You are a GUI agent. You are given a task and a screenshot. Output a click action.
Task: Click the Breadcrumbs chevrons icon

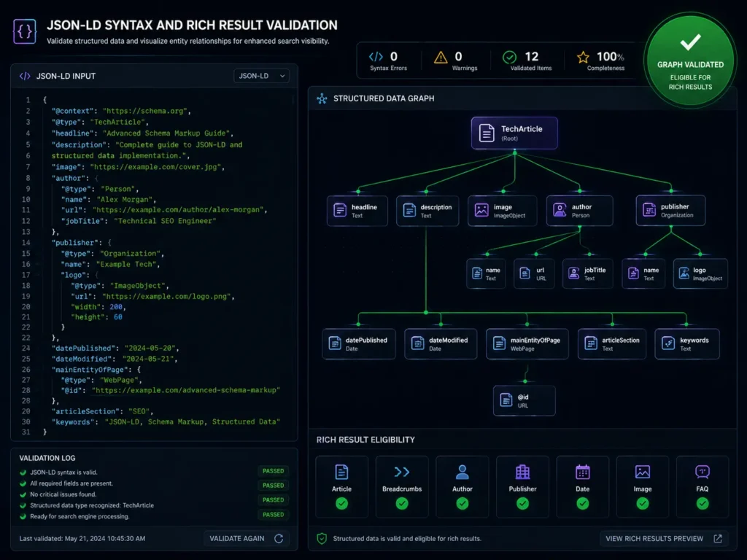pyautogui.click(x=402, y=472)
